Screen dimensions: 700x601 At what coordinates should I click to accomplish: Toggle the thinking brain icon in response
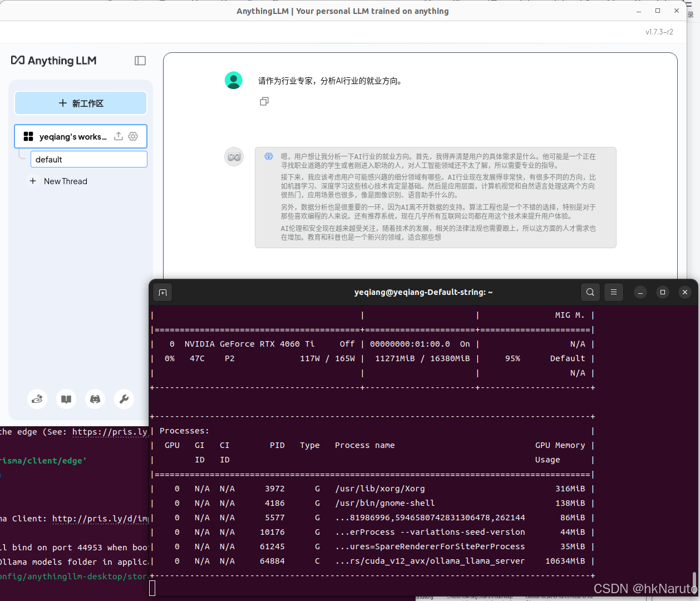point(269,157)
